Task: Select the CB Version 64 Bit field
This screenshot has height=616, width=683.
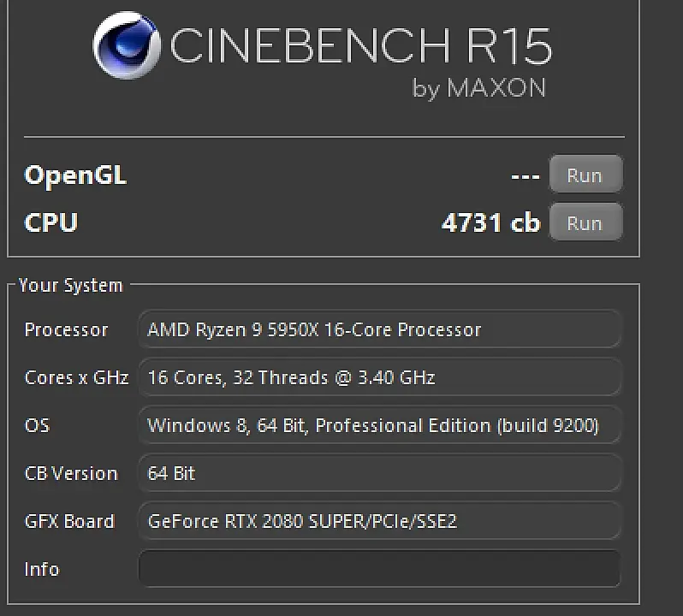Action: pos(379,473)
